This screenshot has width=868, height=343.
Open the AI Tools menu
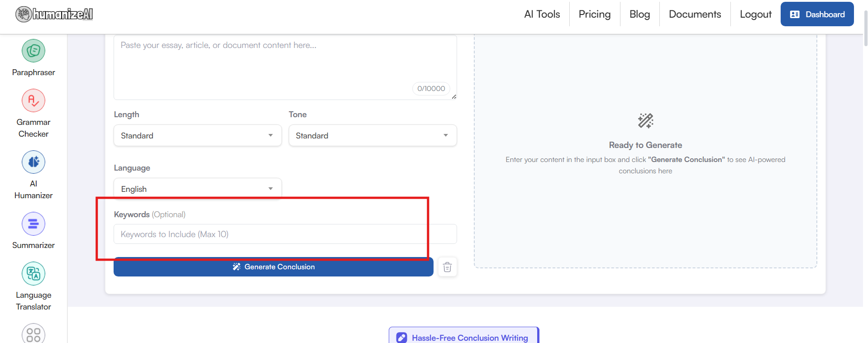click(542, 14)
